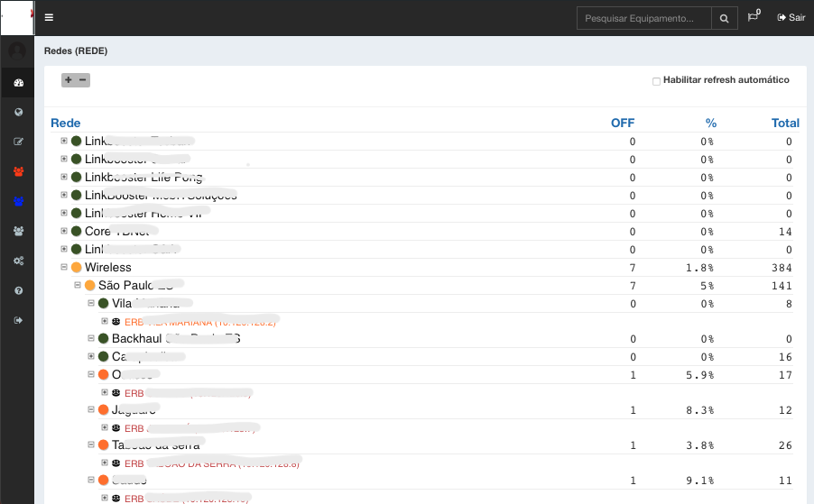Focus the Pesquisar Equipamento search field
The width and height of the screenshot is (814, 504).
point(643,18)
